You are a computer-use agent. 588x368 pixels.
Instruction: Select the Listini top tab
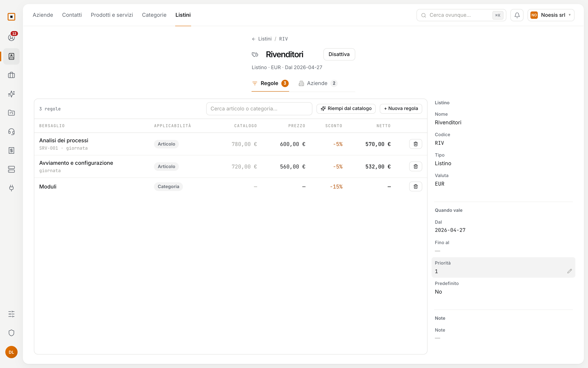(183, 15)
